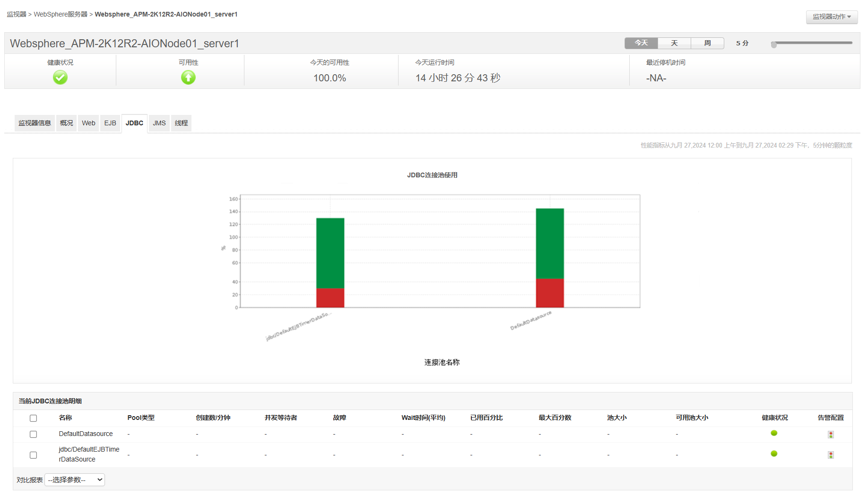Click the 可用池大小 column header
Image resolution: width=868 pixels, height=497 pixels.
pyautogui.click(x=692, y=418)
